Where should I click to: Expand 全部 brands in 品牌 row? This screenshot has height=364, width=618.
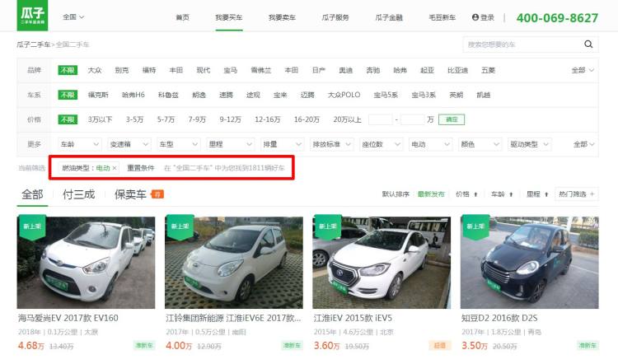(x=583, y=70)
